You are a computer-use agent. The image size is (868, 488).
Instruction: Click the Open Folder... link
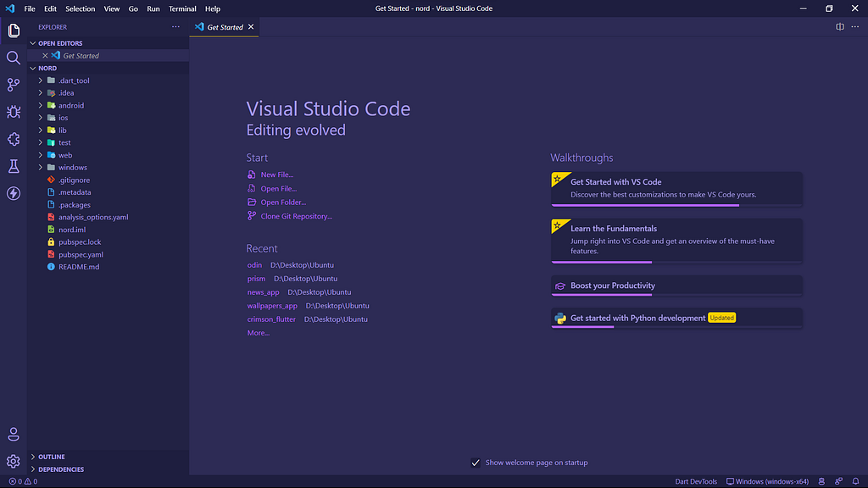click(x=283, y=202)
